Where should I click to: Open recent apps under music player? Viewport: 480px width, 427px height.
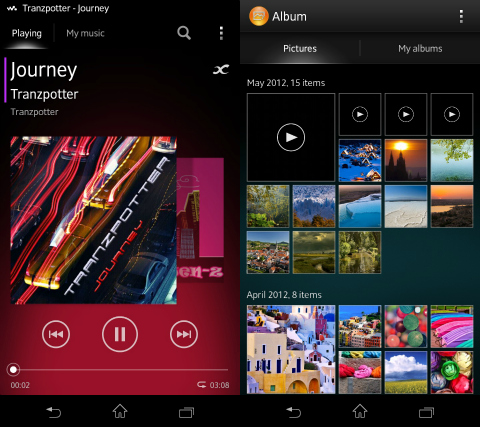click(x=186, y=412)
